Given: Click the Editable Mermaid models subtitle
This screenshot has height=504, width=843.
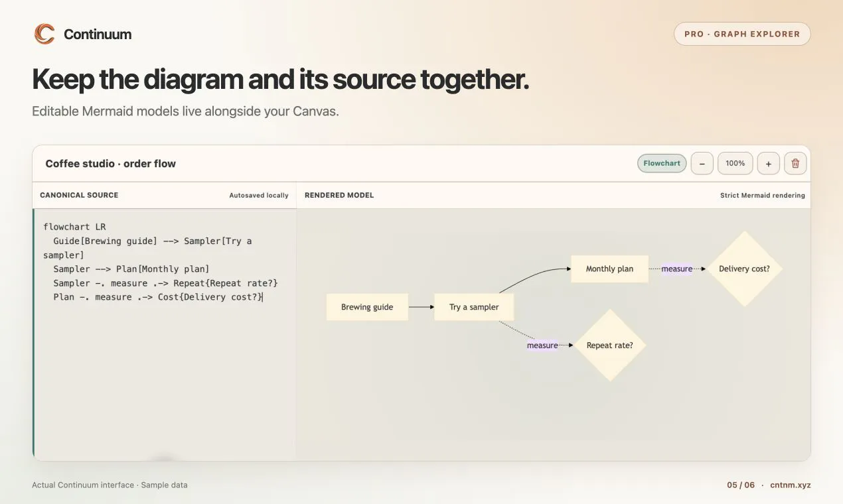Looking at the screenshot, I should 185,111.
